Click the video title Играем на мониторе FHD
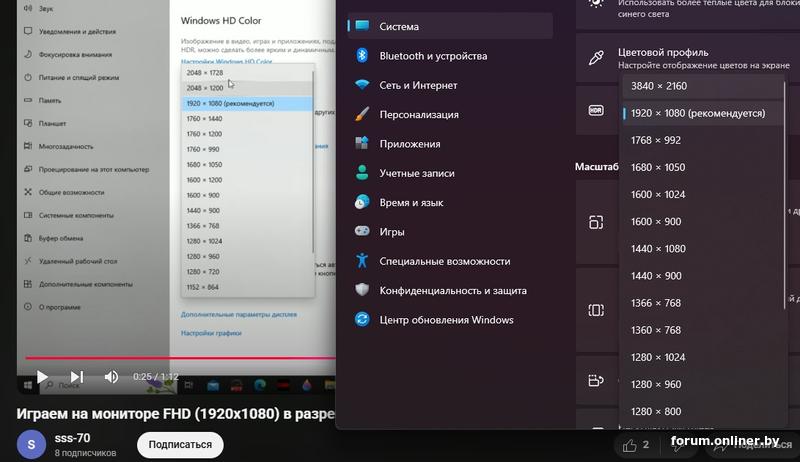Screen dimensions: 800x462 coord(176,414)
